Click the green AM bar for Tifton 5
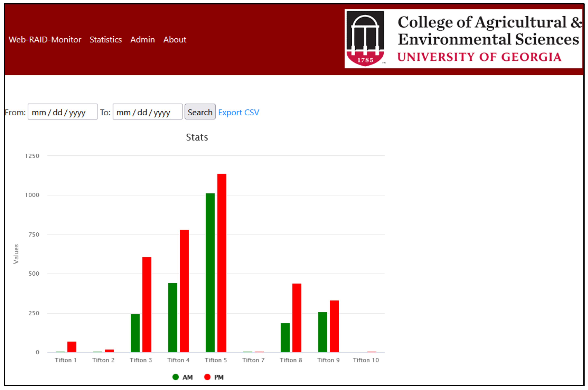The height and width of the screenshot is (390, 588). pos(210,273)
